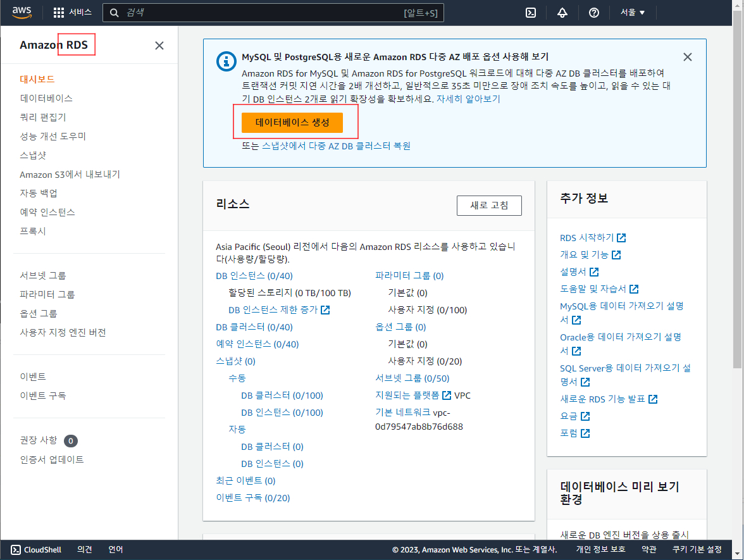Open Amazon S3에서 내보내기 in sidebar
The image size is (744, 560).
[70, 174]
